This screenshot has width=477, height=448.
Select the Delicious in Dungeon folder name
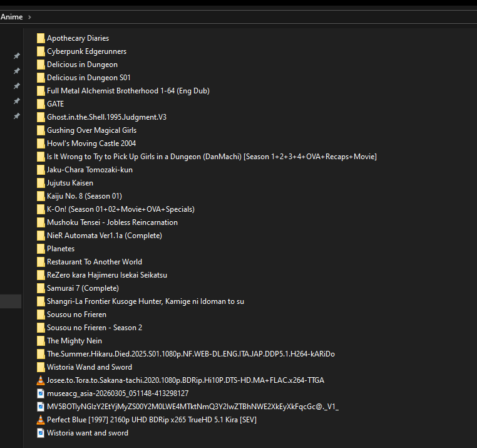[82, 65]
